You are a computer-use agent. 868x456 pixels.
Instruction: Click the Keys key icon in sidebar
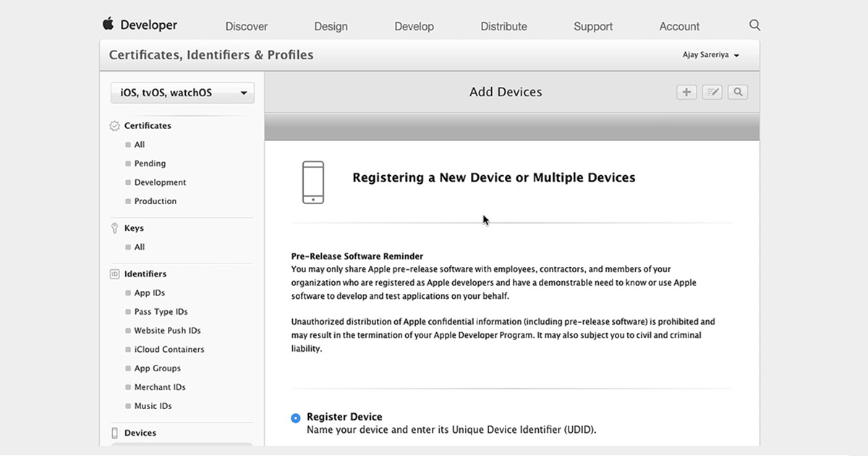[x=114, y=228]
